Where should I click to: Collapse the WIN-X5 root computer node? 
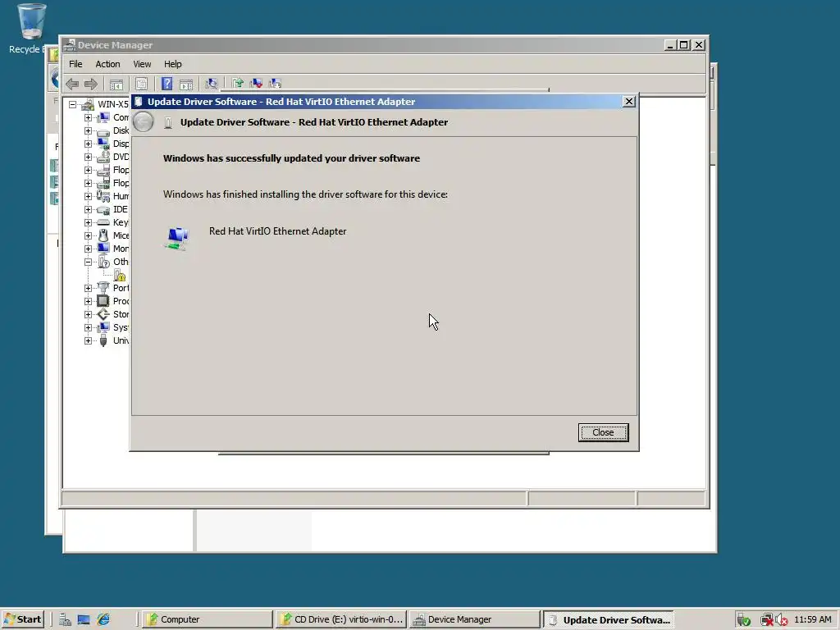(x=72, y=104)
